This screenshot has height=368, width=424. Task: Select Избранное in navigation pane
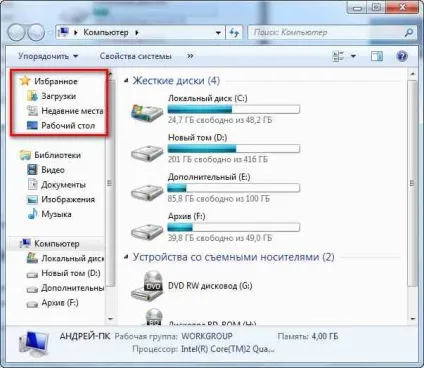[x=56, y=81]
